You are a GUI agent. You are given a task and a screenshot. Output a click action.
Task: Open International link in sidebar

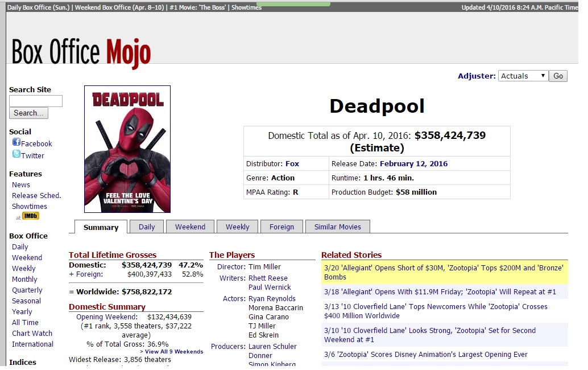(32, 344)
